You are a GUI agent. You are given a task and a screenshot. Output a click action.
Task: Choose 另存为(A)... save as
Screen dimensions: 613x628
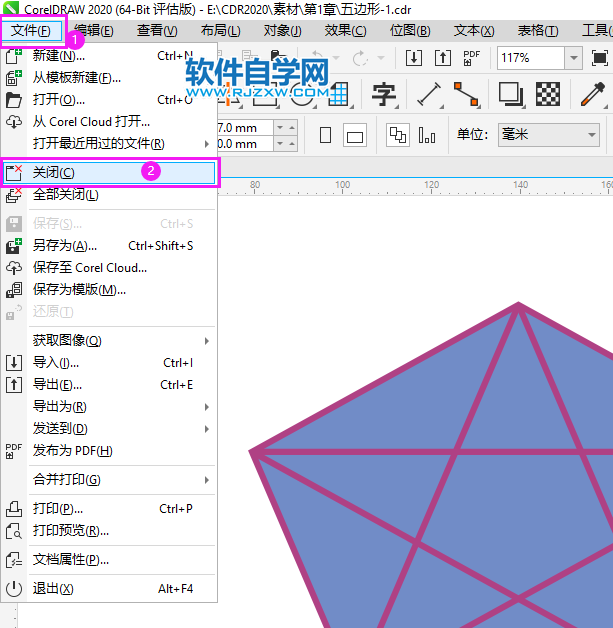click(x=109, y=246)
